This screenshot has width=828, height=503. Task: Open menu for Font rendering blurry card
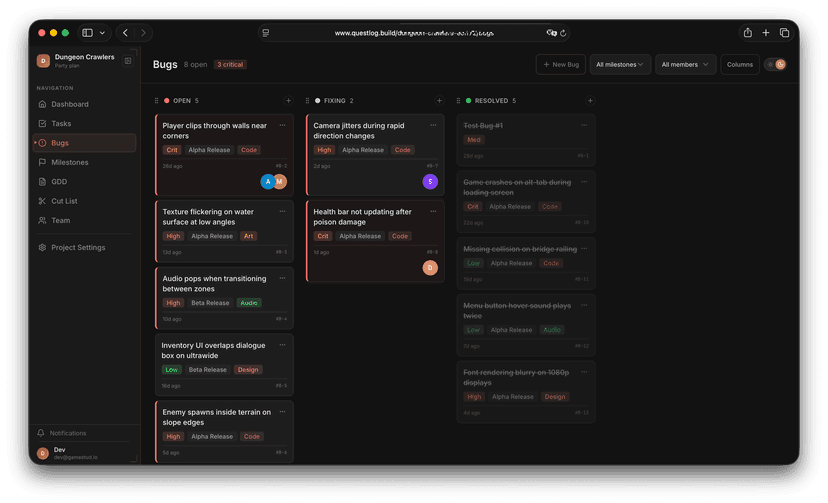point(585,372)
